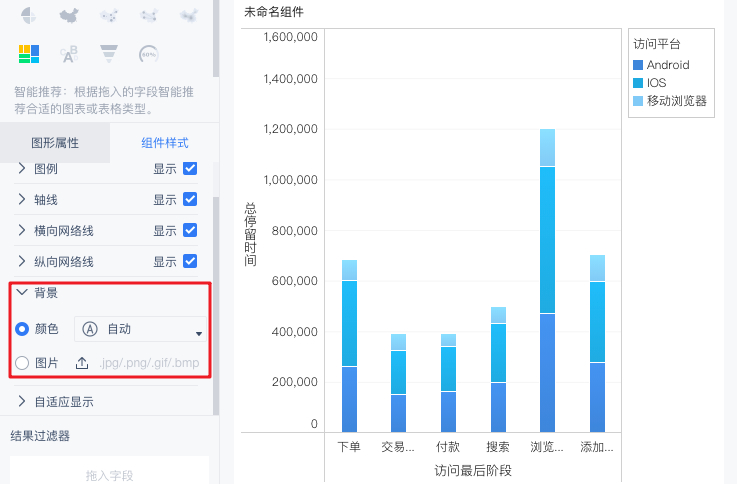Select the word cloud chart icon

pos(69,54)
